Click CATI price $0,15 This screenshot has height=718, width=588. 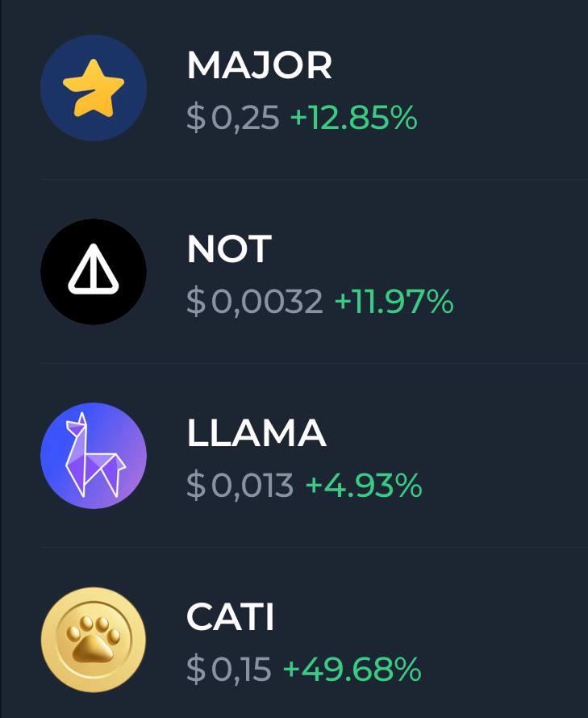click(229, 670)
